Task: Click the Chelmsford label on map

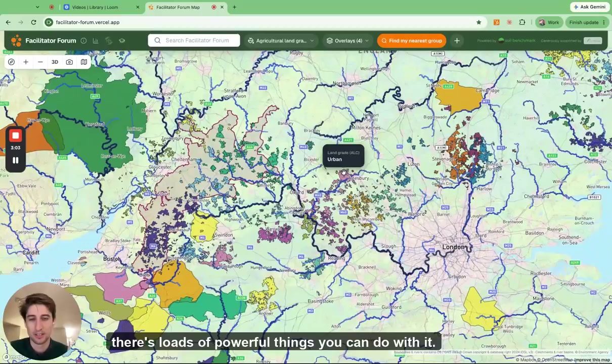Action: click(x=536, y=196)
